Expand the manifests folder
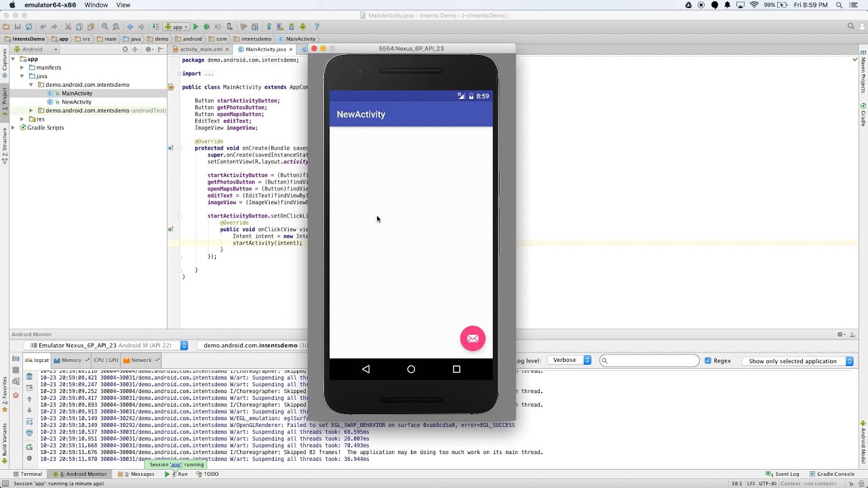868x488 pixels. click(x=22, y=68)
